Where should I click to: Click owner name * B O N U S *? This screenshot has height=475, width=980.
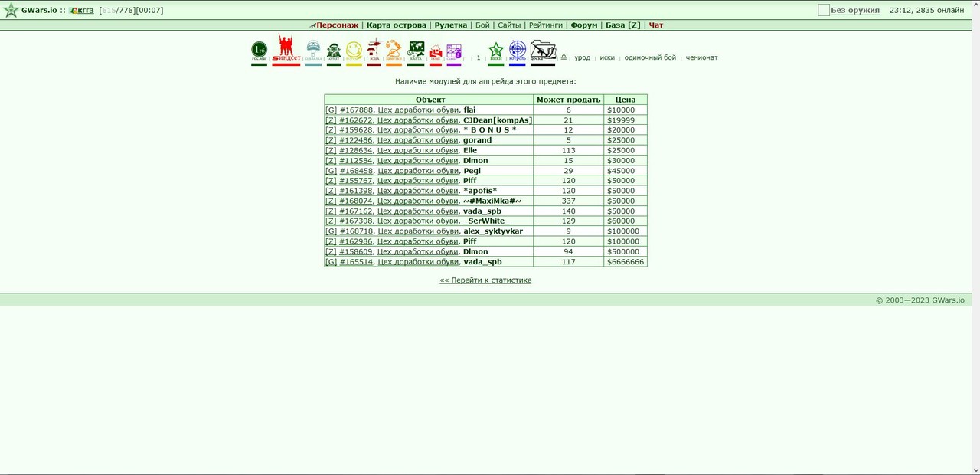click(490, 130)
